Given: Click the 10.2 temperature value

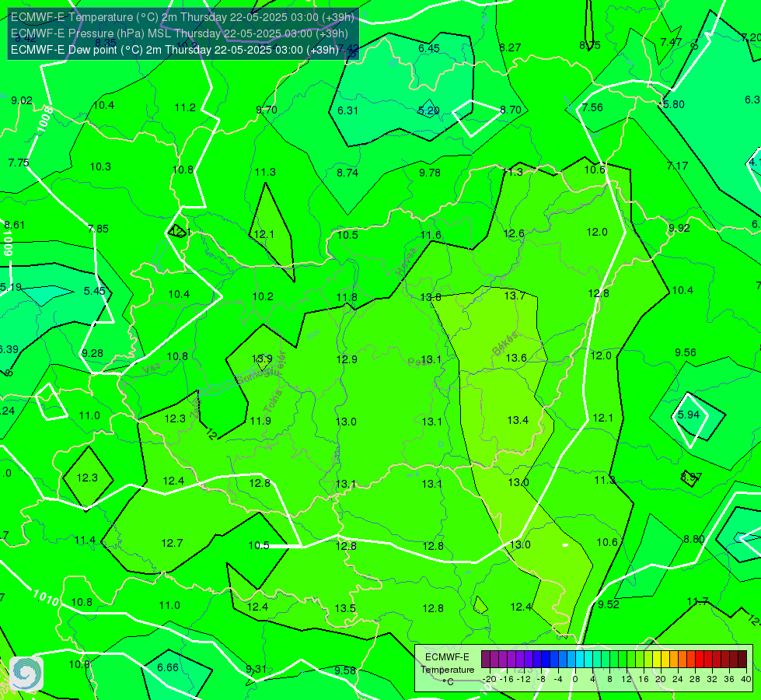Looking at the screenshot, I should click(263, 296).
